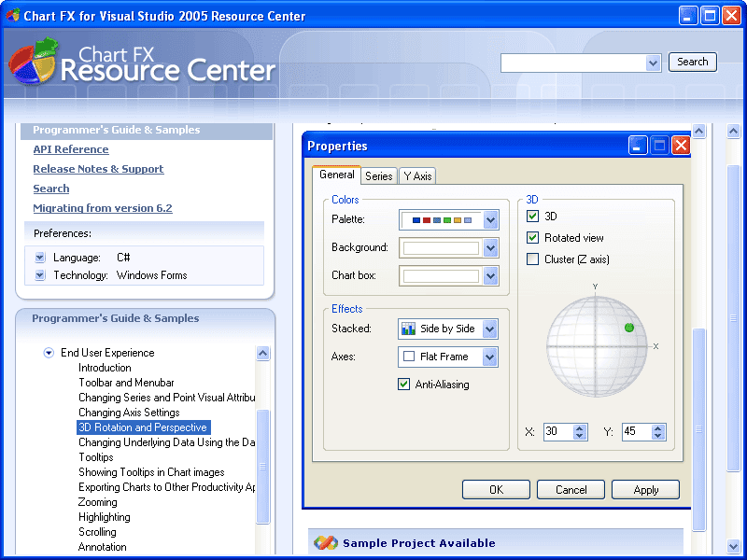Click the search text input field
This screenshot has width=747, height=560.
[x=573, y=63]
